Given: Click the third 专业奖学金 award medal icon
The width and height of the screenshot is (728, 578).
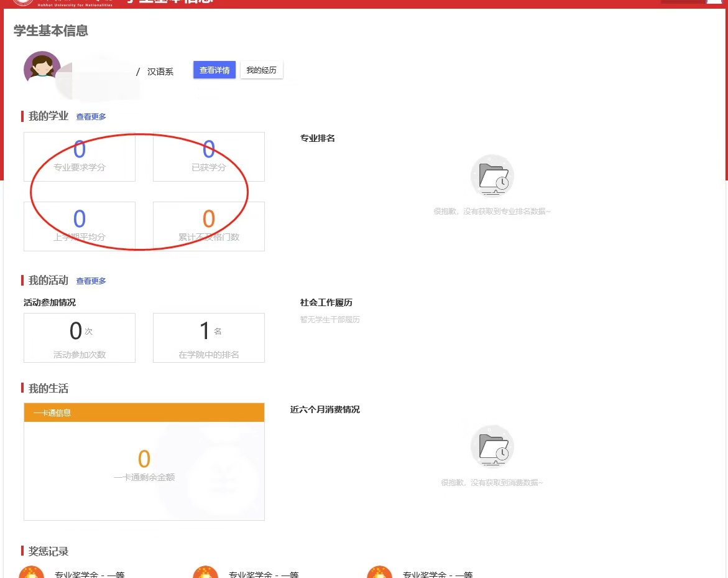Looking at the screenshot, I should (x=379, y=573).
